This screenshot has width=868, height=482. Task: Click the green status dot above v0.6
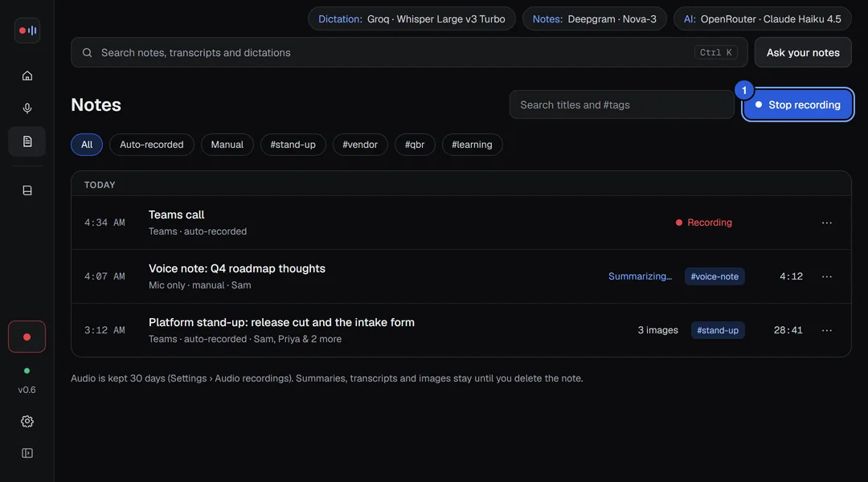click(x=27, y=371)
